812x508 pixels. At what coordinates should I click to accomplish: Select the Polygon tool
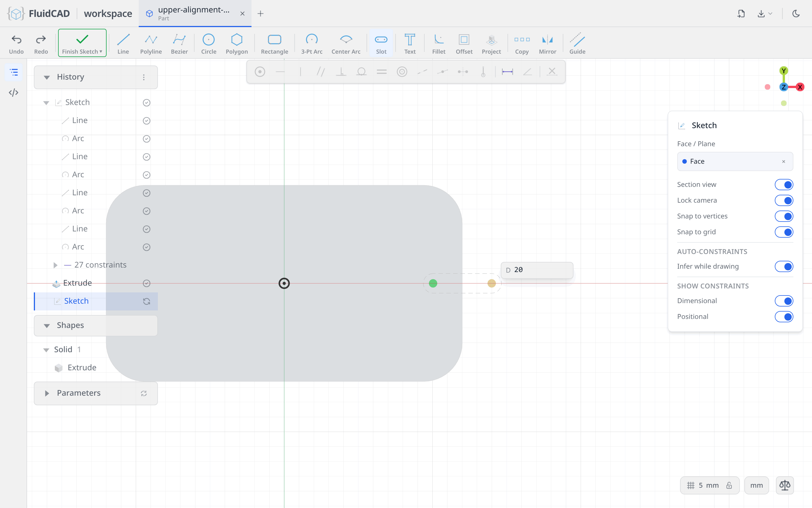237,44
